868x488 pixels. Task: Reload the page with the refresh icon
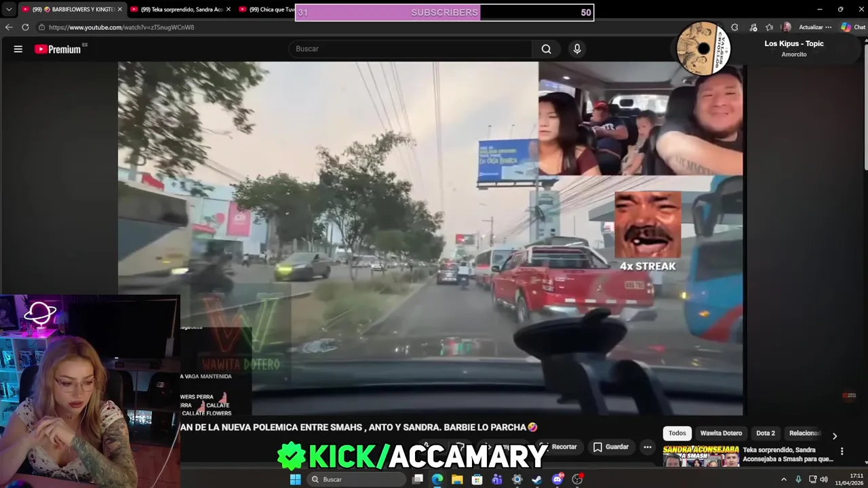coord(25,27)
